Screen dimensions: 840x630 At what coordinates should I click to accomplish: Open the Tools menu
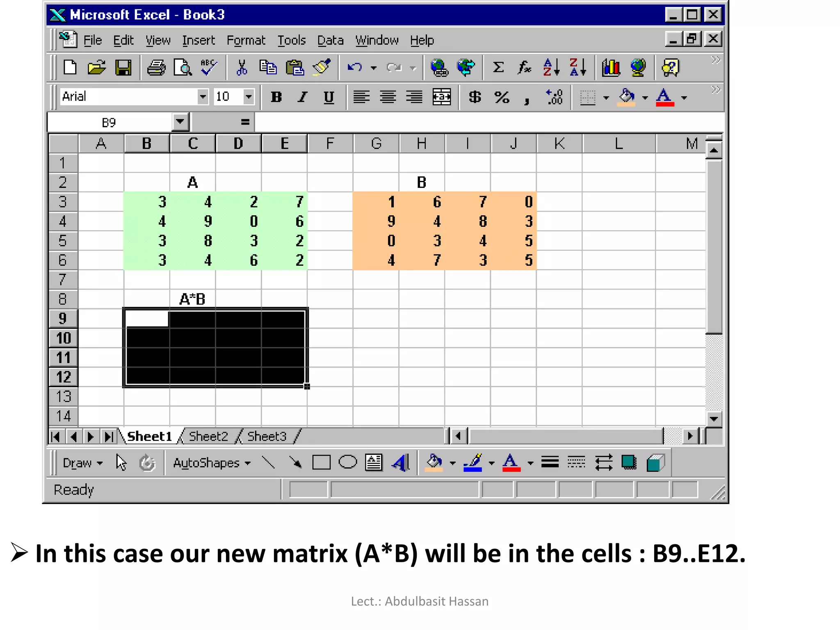coord(292,40)
